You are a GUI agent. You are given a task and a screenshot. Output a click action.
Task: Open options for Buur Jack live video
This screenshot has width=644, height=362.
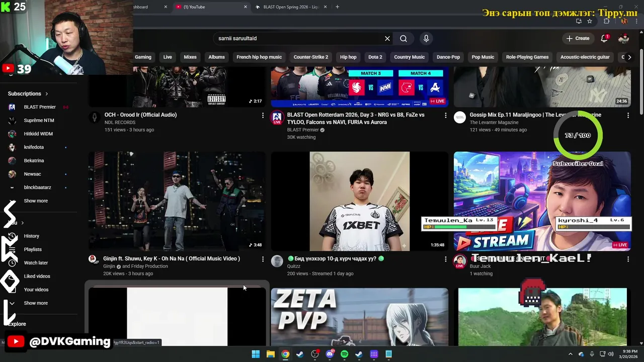pyautogui.click(x=628, y=259)
